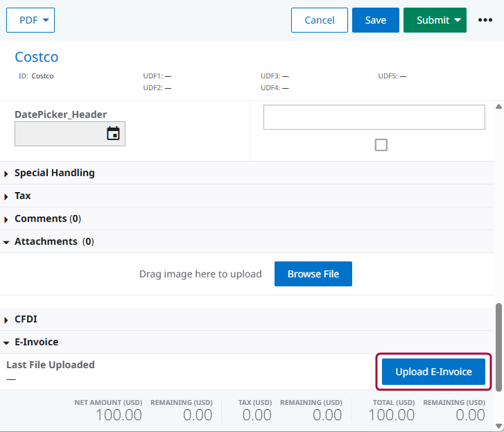This screenshot has height=432, width=504.
Task: Open the Costco vendor link
Action: click(x=37, y=57)
